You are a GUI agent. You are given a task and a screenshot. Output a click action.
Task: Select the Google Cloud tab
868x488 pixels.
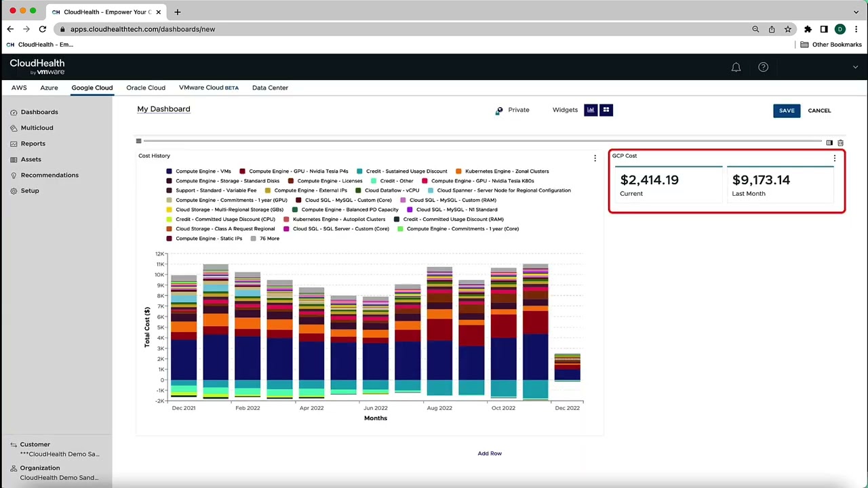pos(92,87)
